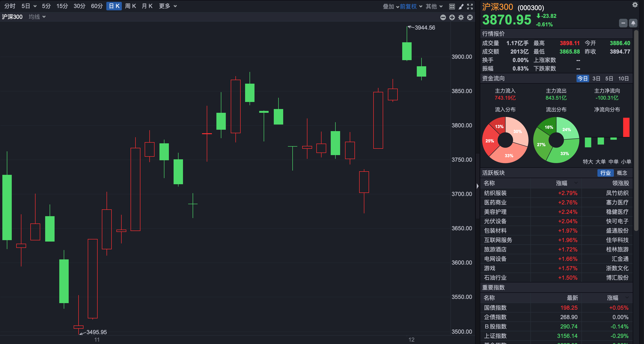Enter fullscreen chart mode

[470, 7]
